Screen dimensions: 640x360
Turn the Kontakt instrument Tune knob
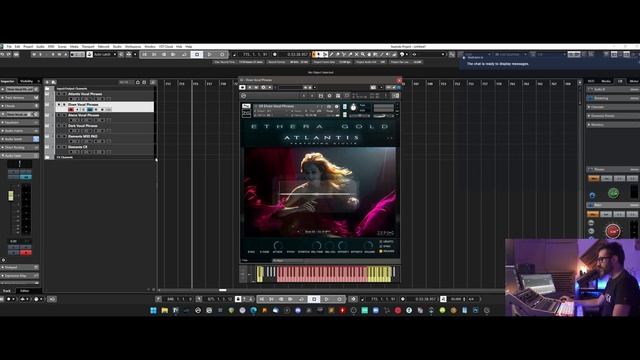(353, 108)
